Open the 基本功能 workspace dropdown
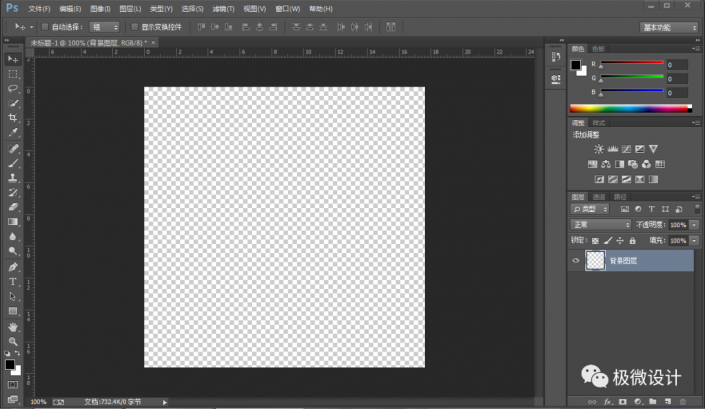 click(x=668, y=27)
